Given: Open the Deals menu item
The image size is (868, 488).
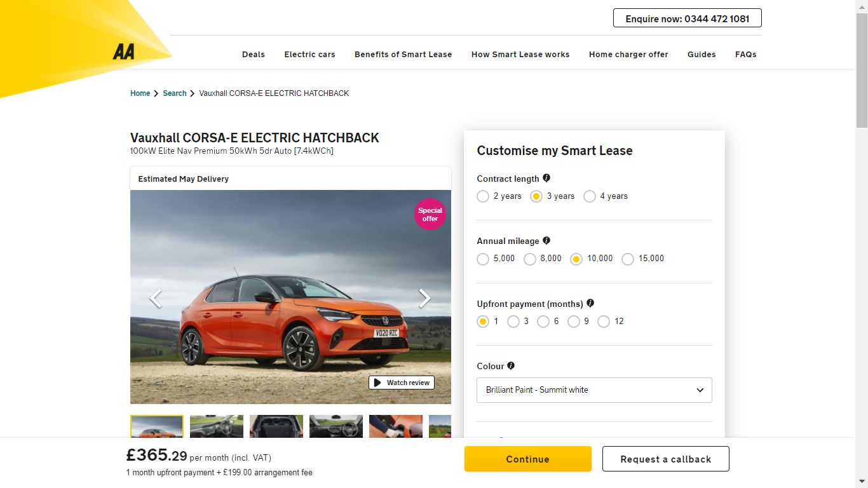Looking at the screenshot, I should [254, 55].
